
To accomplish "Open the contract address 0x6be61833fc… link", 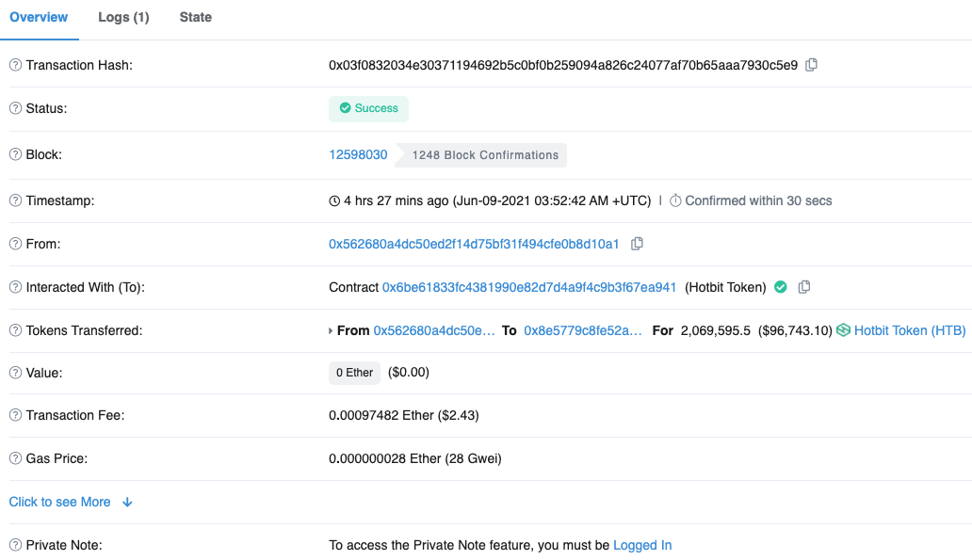I will 529,287.
